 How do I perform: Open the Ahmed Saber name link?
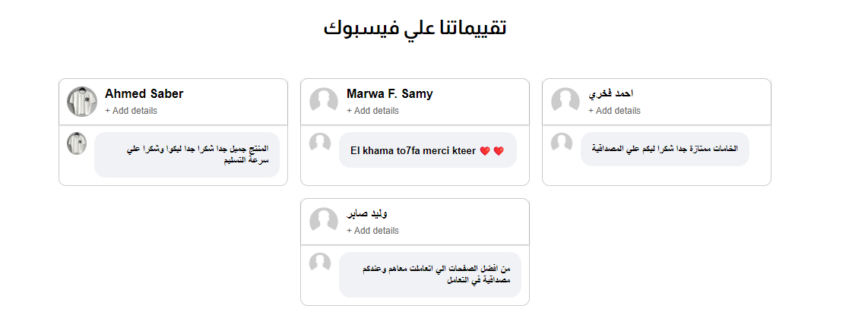(x=144, y=93)
